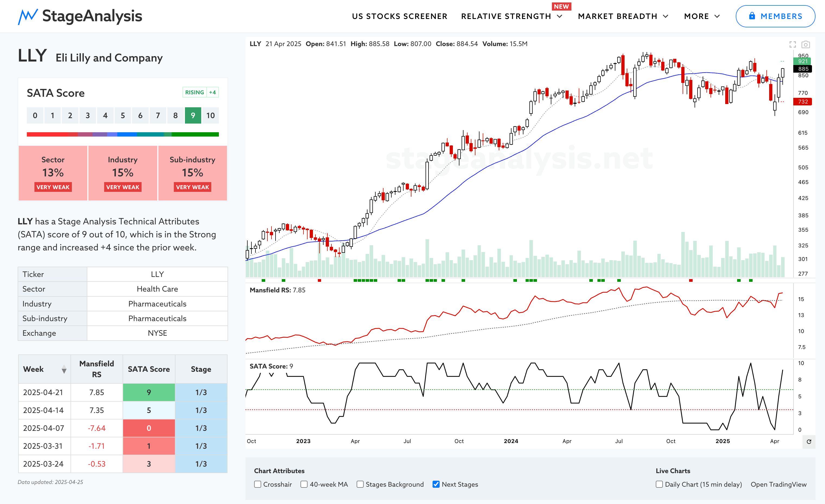Screen dimensions: 825x504
Task: Click the Mansfield RS column header
Action: pyautogui.click(x=97, y=369)
